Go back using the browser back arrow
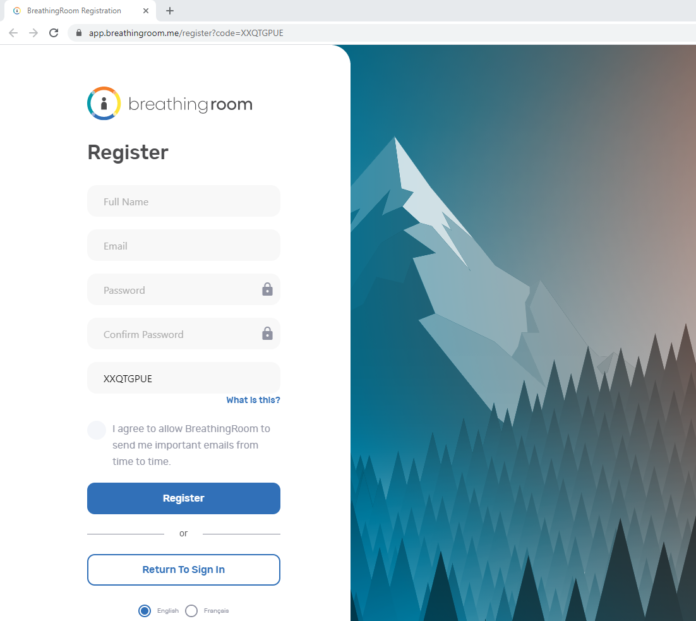The image size is (696, 621). pyautogui.click(x=13, y=33)
